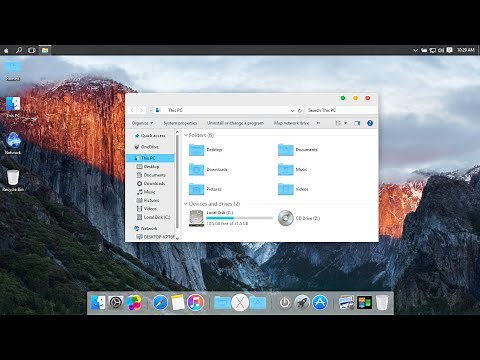Launch Safari from the dock
This screenshot has width=480, height=360.
(x=160, y=303)
